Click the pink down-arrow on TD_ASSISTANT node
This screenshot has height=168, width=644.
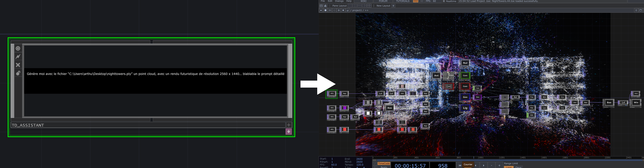(289, 132)
